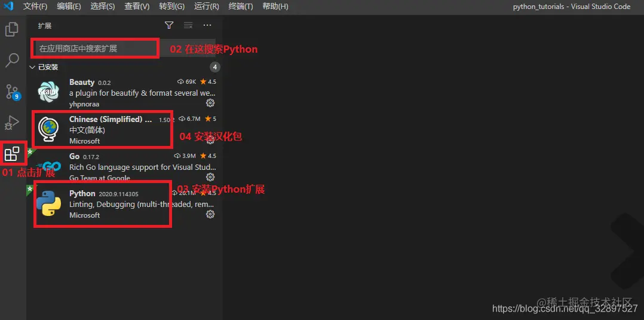
Task: Clear extensions search results icon
Action: 188,26
